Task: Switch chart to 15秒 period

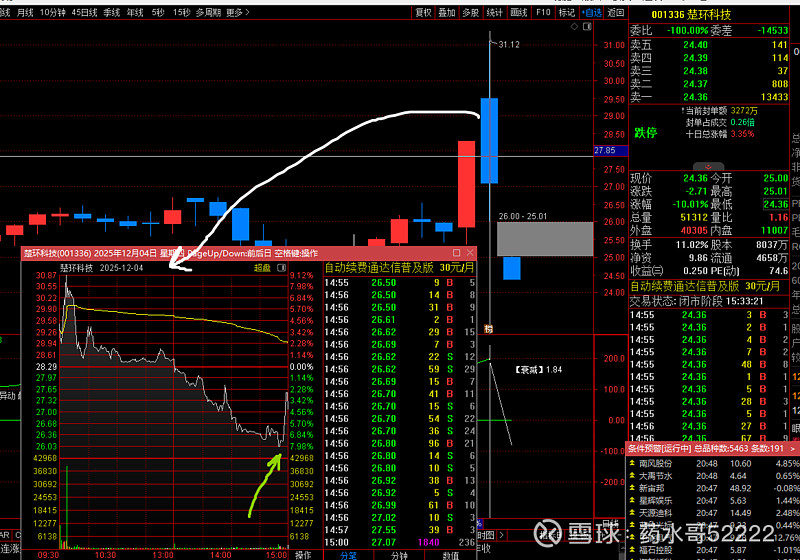Action: click(x=182, y=12)
